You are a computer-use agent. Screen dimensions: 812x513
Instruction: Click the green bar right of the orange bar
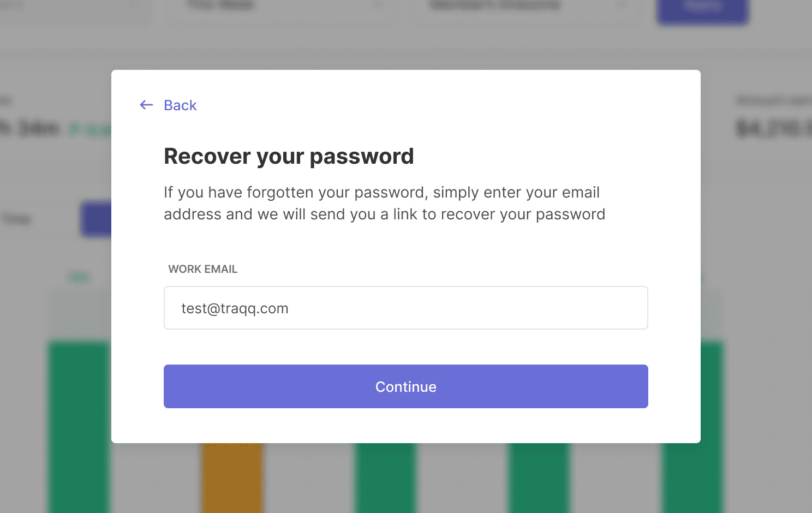385,478
